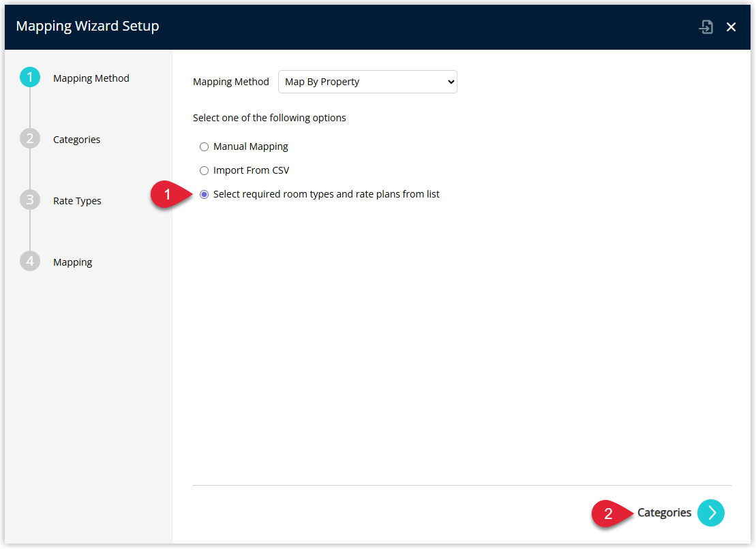Click step 3 circle for Rate Types

point(30,200)
